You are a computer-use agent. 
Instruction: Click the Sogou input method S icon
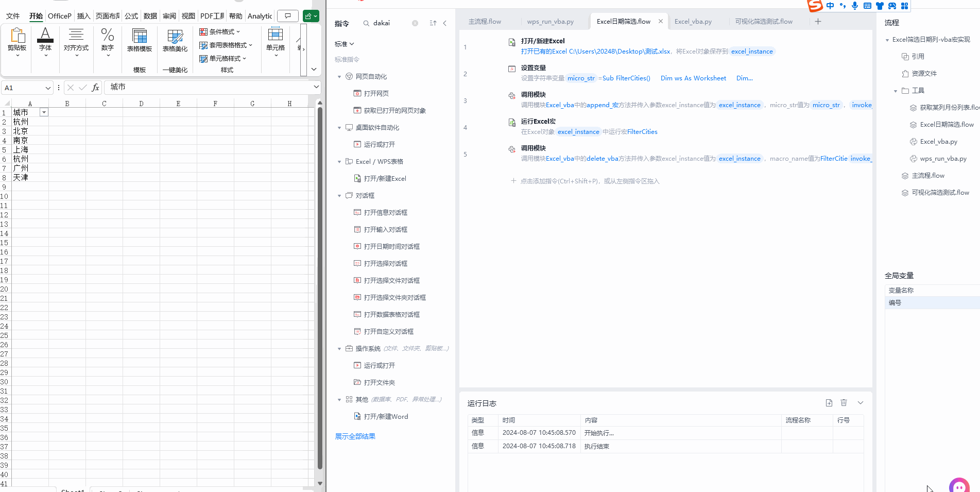click(x=814, y=6)
